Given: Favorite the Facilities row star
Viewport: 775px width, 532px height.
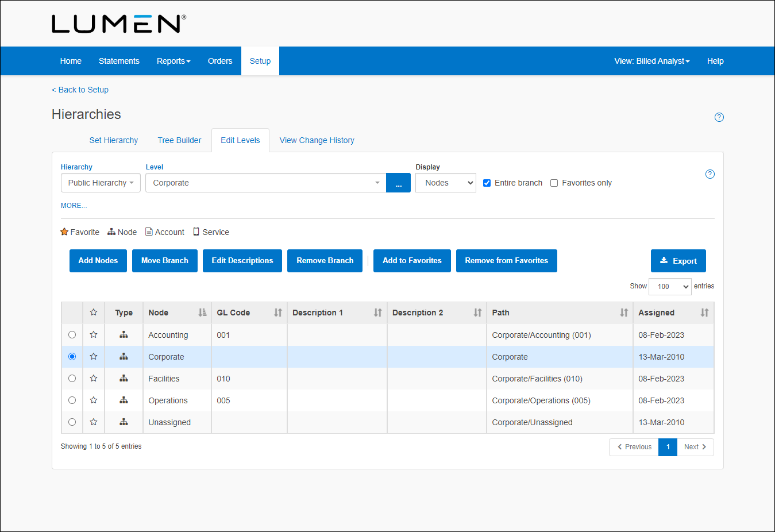Looking at the screenshot, I should (x=94, y=378).
